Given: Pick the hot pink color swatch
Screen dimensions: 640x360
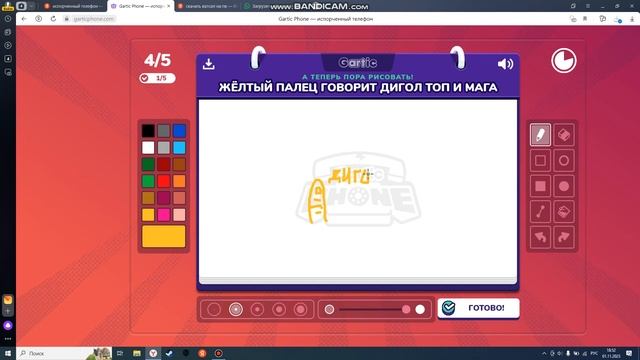Looking at the screenshot, I should 164,215.
